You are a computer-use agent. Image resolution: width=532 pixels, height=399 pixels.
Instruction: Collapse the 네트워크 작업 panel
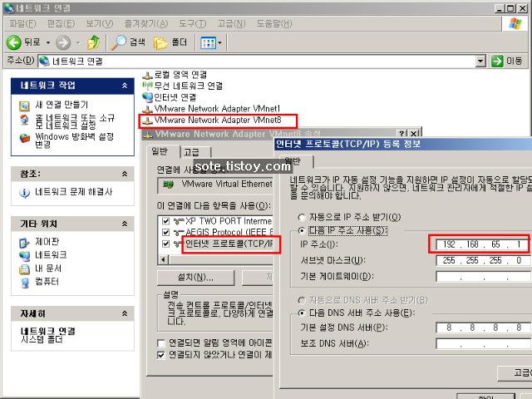(125, 86)
